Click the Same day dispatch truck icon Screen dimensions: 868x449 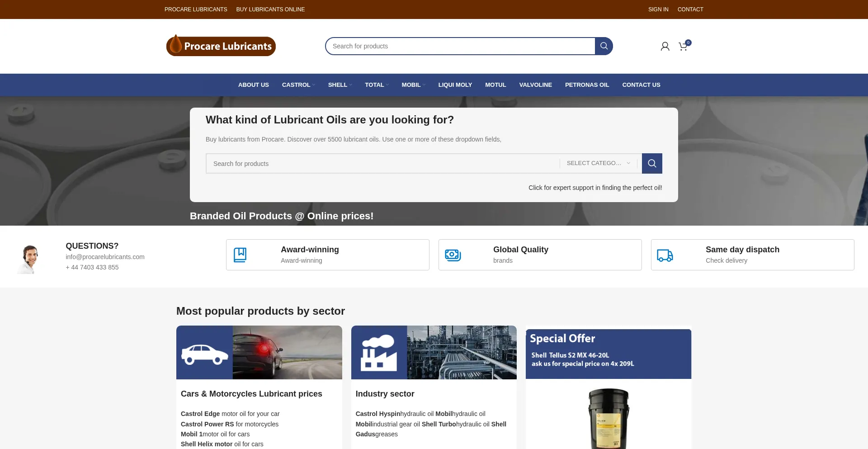tap(665, 255)
